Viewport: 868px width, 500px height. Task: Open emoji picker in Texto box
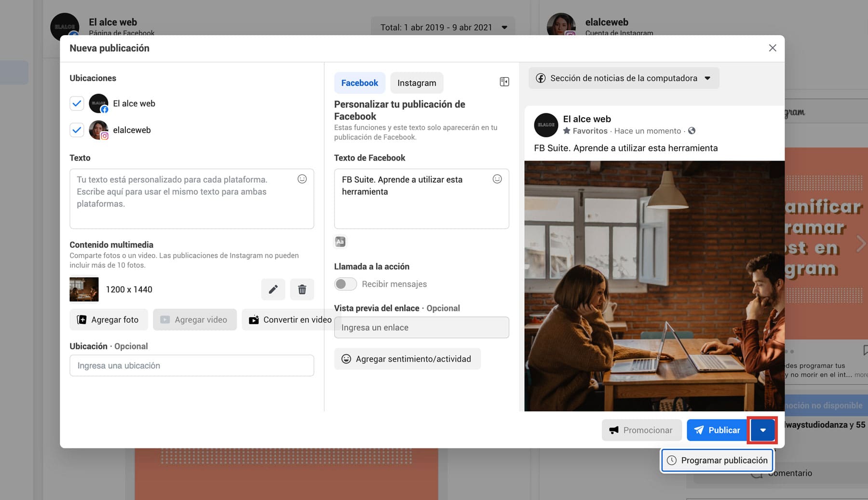(302, 179)
